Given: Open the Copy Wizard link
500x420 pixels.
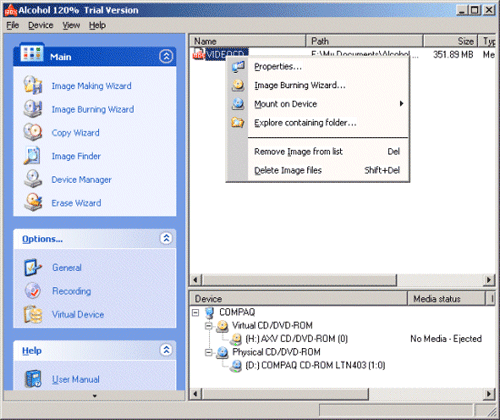Looking at the screenshot, I should coord(75,133).
